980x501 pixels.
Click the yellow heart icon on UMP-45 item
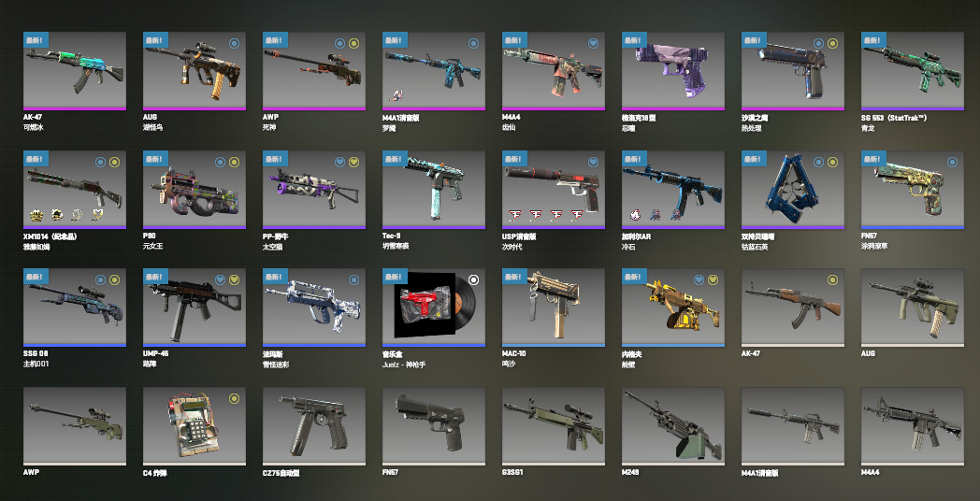(234, 279)
